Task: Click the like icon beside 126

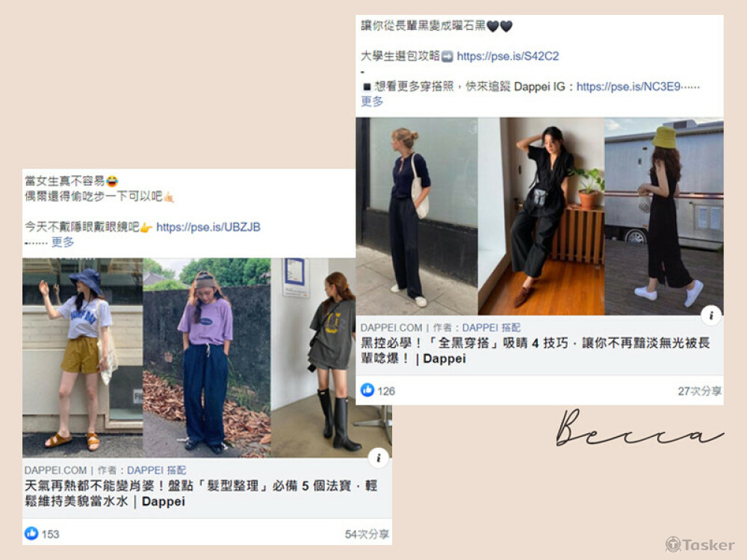Action: [368, 390]
